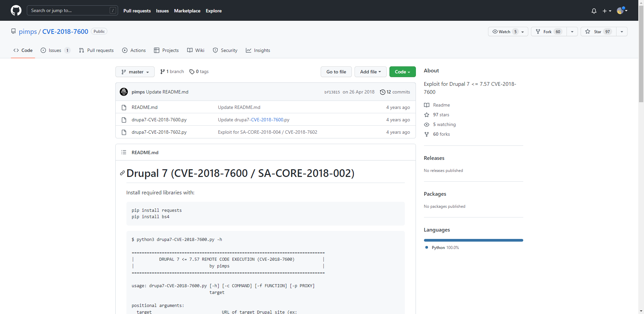Screen dimensions: 644x314
Task: Focus the Search or jump to field
Action: (x=72, y=10)
